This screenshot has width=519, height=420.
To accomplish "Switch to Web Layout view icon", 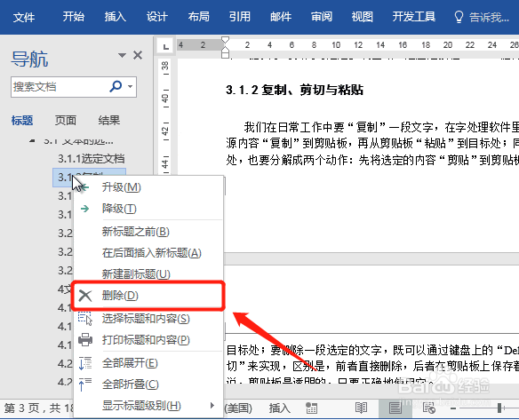I will click(x=429, y=408).
